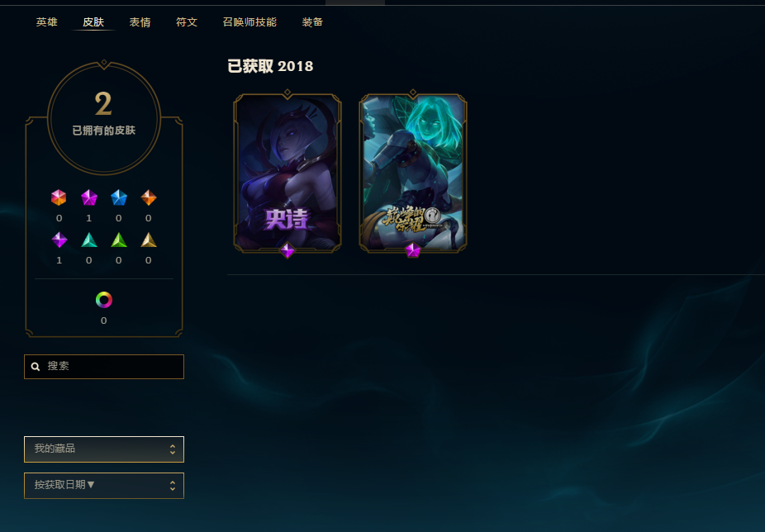Go to the 符文 tab
The height and width of the screenshot is (532, 765).
pyautogui.click(x=187, y=22)
